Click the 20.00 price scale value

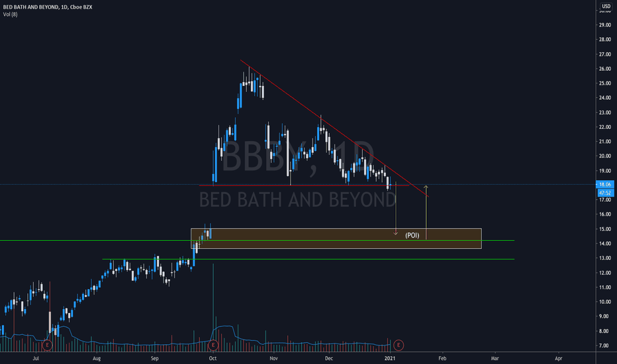click(605, 156)
